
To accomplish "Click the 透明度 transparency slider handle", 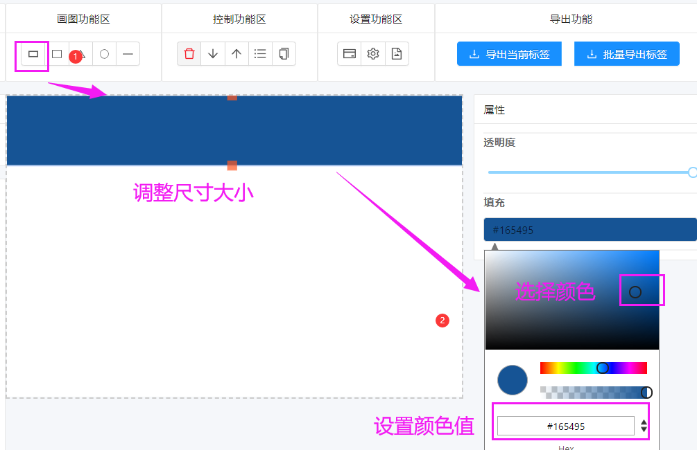I will pyautogui.click(x=692, y=172).
